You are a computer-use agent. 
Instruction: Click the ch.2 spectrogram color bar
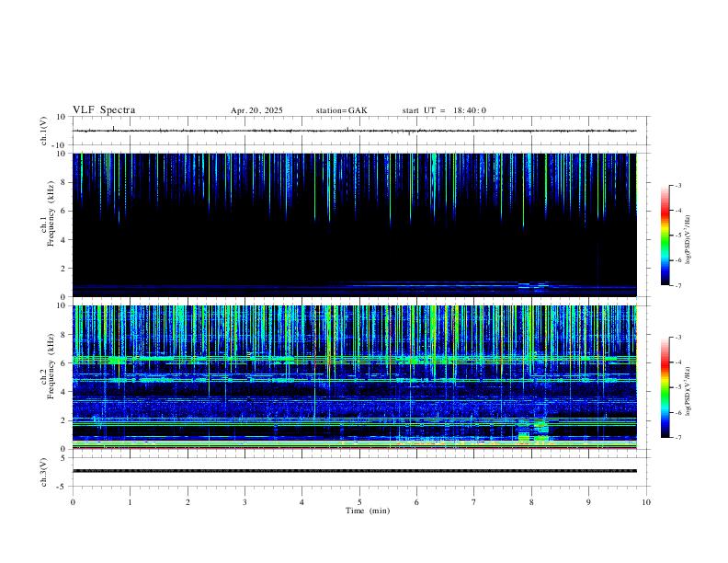[665, 387]
